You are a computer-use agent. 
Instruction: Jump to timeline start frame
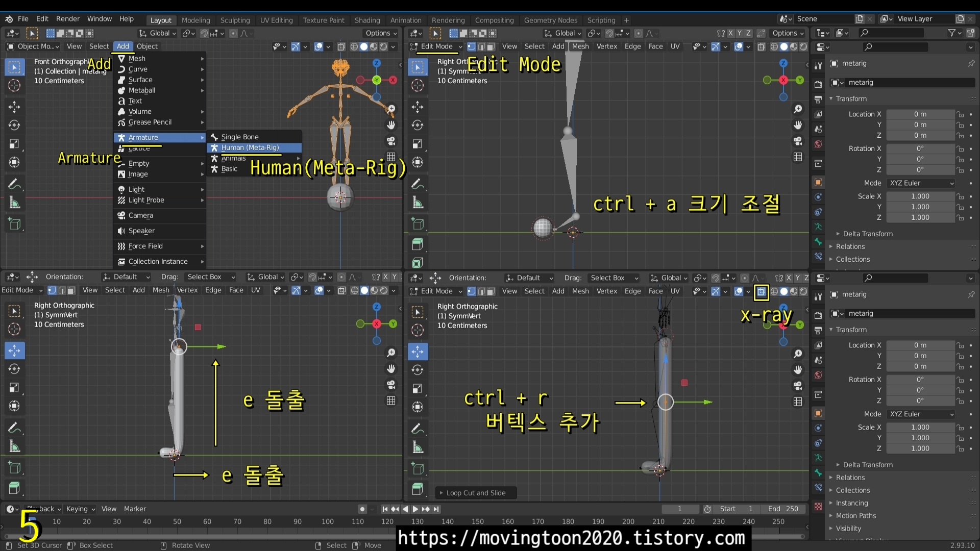coord(385,509)
